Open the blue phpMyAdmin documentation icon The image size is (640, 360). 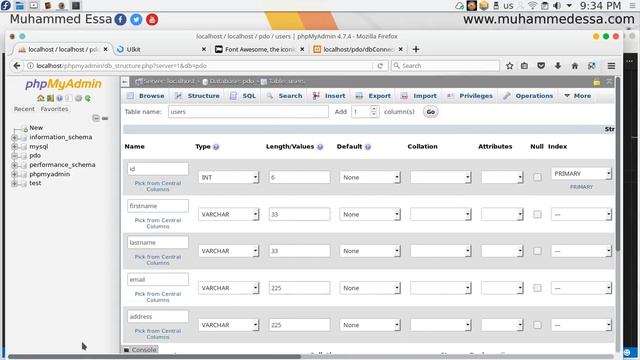[x=60, y=98]
